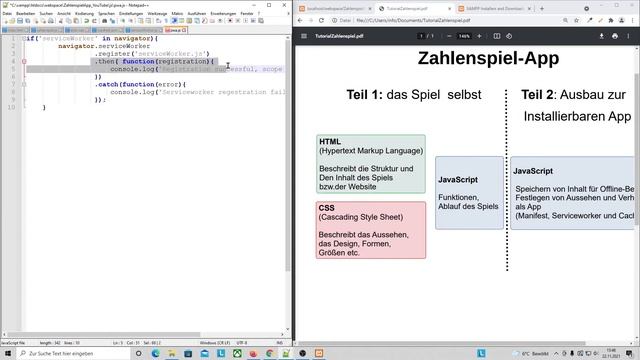Click the Cut scissors icon
Viewport: 640px width, 360px height.
tap(60, 21)
